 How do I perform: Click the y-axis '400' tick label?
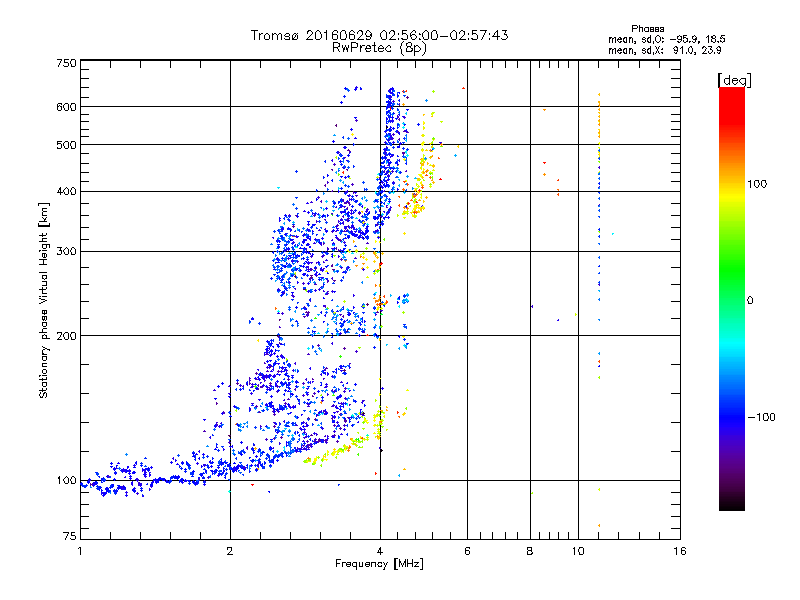pyautogui.click(x=66, y=191)
